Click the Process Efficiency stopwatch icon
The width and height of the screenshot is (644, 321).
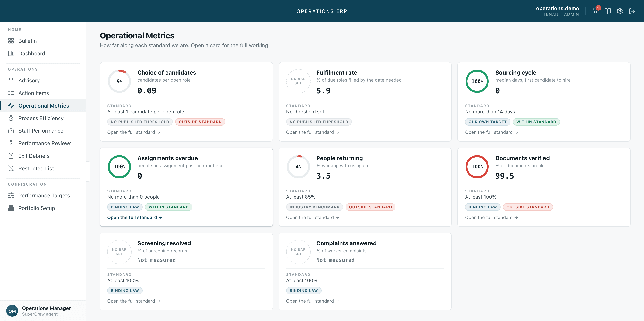click(x=11, y=118)
